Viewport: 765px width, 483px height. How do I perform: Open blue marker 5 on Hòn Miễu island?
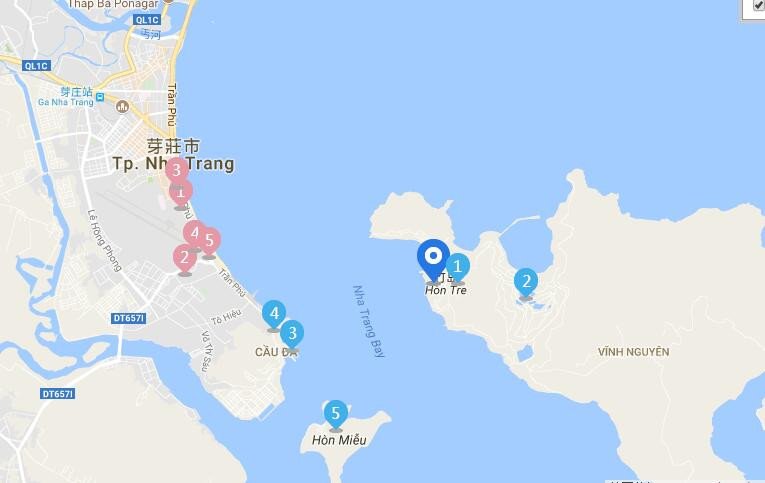click(x=336, y=415)
